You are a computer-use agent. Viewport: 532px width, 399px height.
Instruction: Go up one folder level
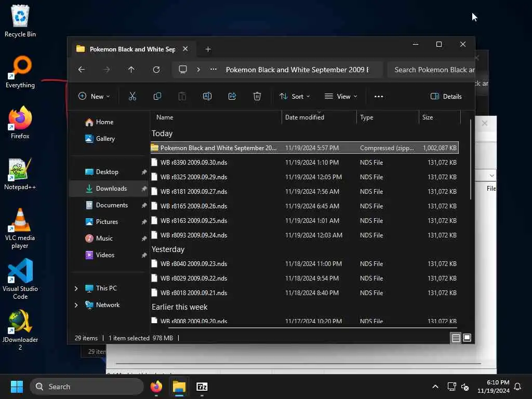131,70
